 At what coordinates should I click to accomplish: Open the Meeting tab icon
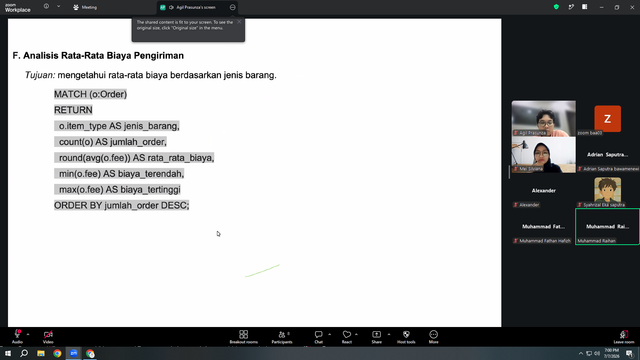tap(76, 7)
